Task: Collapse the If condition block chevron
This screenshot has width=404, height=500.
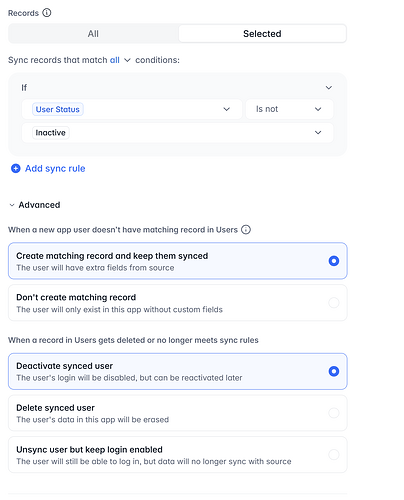Action: tap(329, 88)
